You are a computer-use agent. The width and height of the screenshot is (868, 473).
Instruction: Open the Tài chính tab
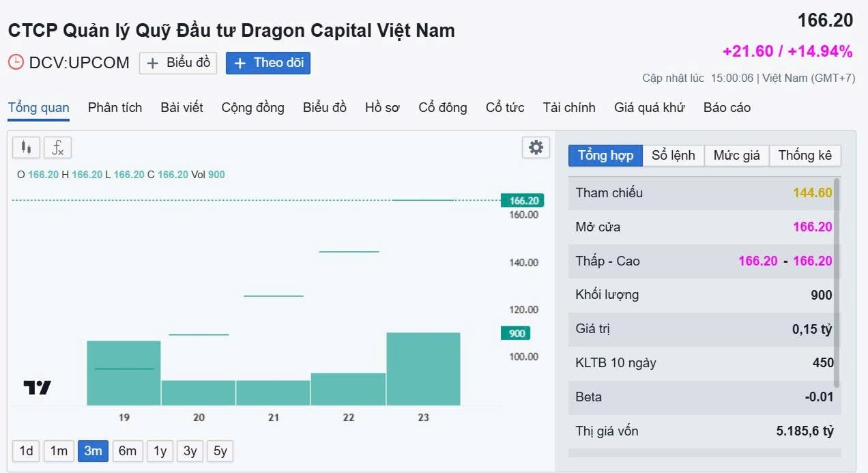tap(569, 108)
